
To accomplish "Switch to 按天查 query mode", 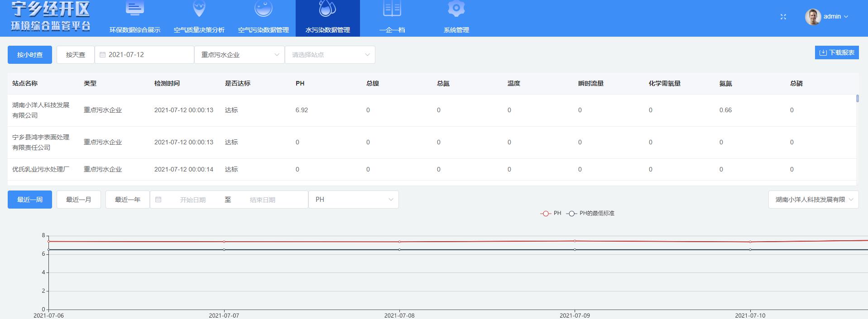I will click(x=75, y=55).
